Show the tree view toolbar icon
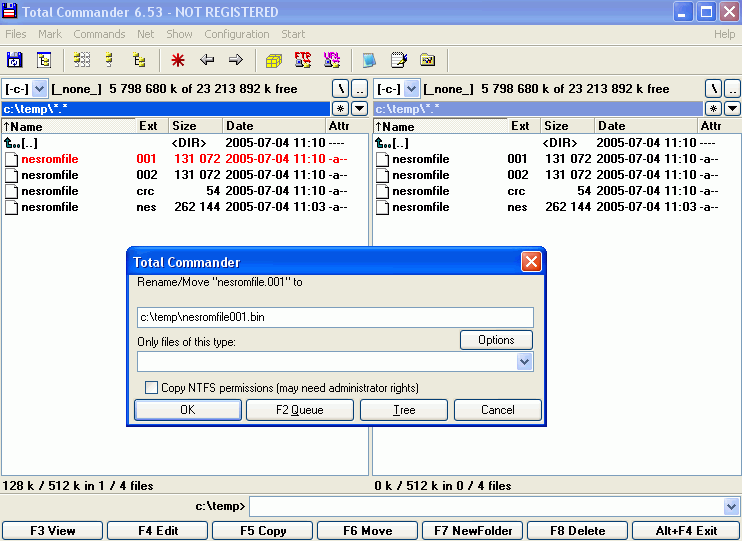Screen dimensions: 742x541 tap(139, 60)
